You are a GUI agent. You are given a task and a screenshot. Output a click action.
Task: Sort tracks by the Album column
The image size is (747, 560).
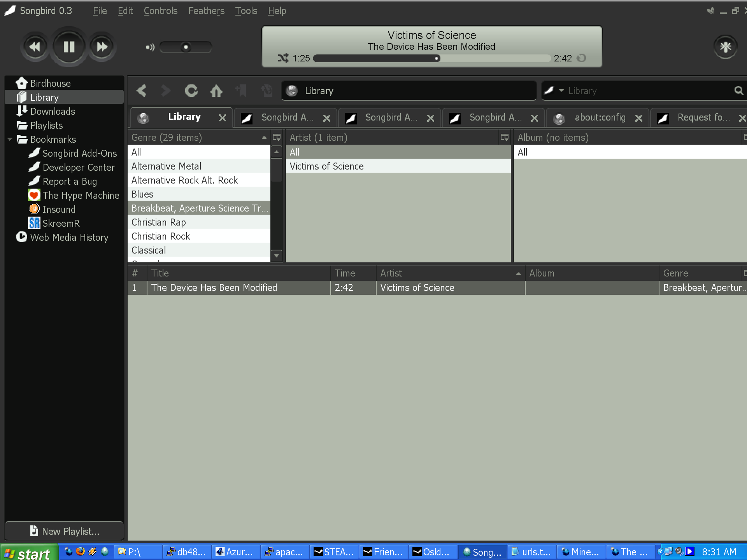[x=592, y=273]
